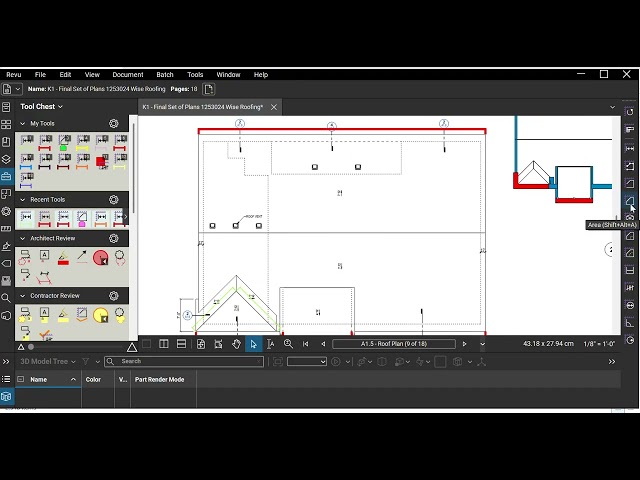Split the view vertically
This screenshot has width=640, height=480.
[x=164, y=344]
